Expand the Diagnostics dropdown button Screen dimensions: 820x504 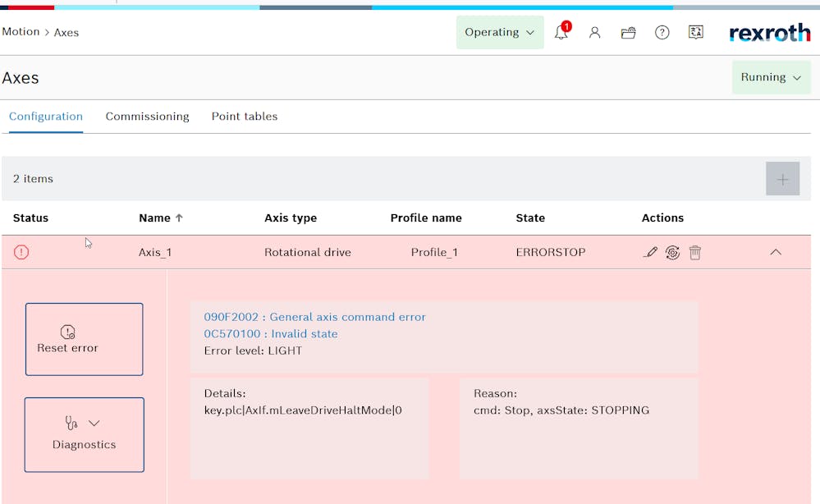[84, 434]
